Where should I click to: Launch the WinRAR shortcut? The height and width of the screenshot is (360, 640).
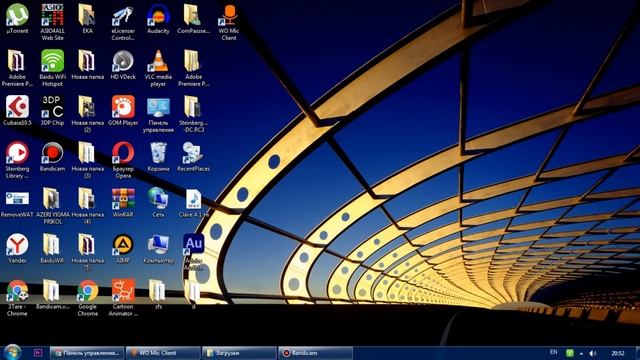[x=123, y=202]
